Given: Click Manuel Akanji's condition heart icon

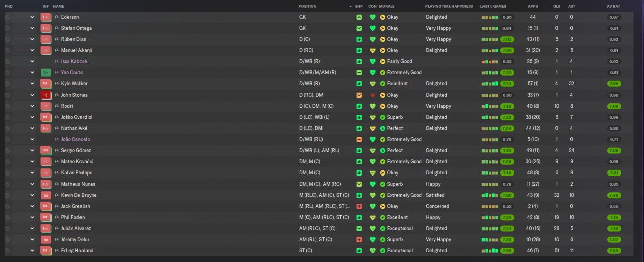Looking at the screenshot, I should [x=373, y=50].
